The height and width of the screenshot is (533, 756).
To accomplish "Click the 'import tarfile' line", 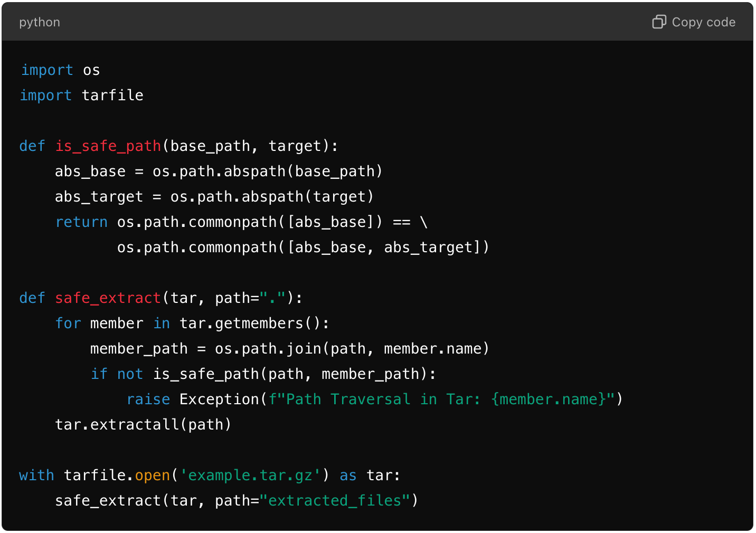I will tap(82, 96).
